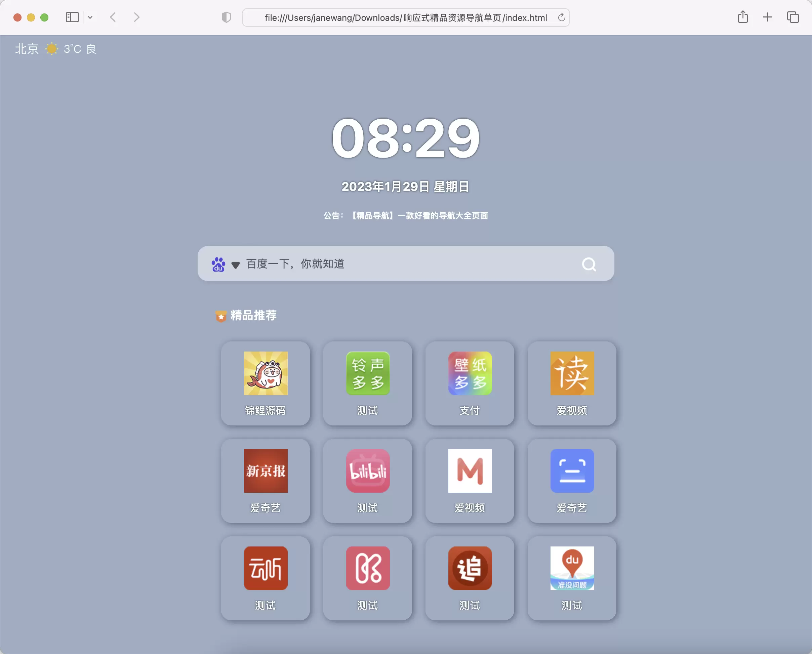Go forward to next page
Viewport: 812px width, 654px height.
(x=136, y=17)
